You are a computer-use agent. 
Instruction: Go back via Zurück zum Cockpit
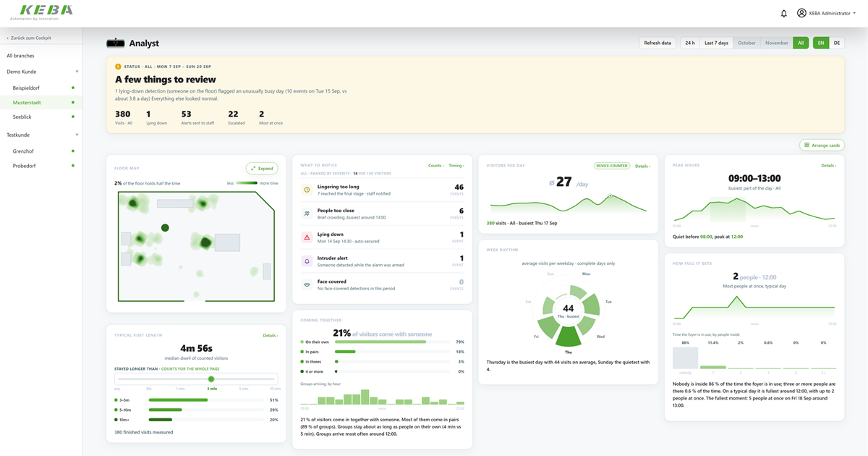point(29,38)
